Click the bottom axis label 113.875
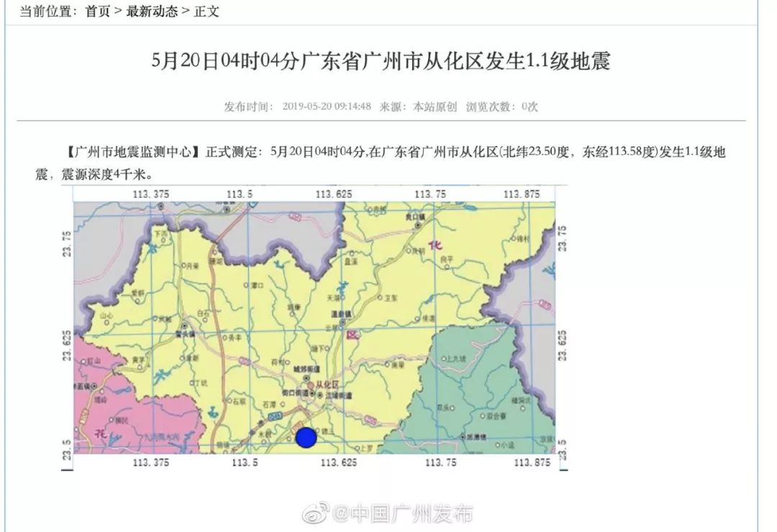777x532 pixels. 532,462
